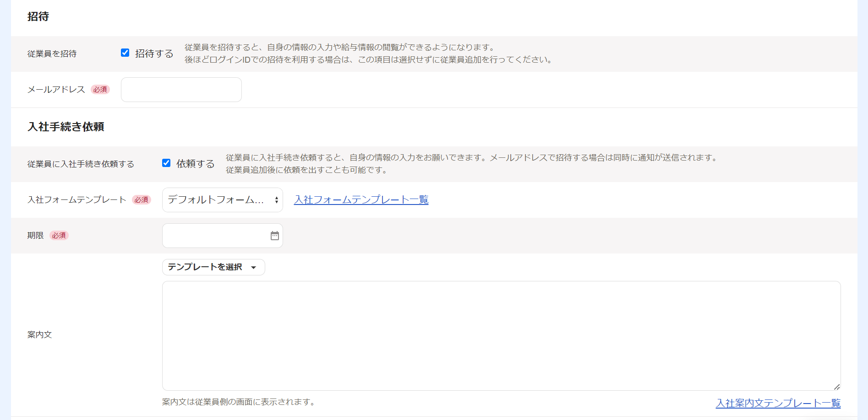Image resolution: width=868 pixels, height=420 pixels.
Task: Grab the 案内文 textarea resize handle
Action: [837, 387]
